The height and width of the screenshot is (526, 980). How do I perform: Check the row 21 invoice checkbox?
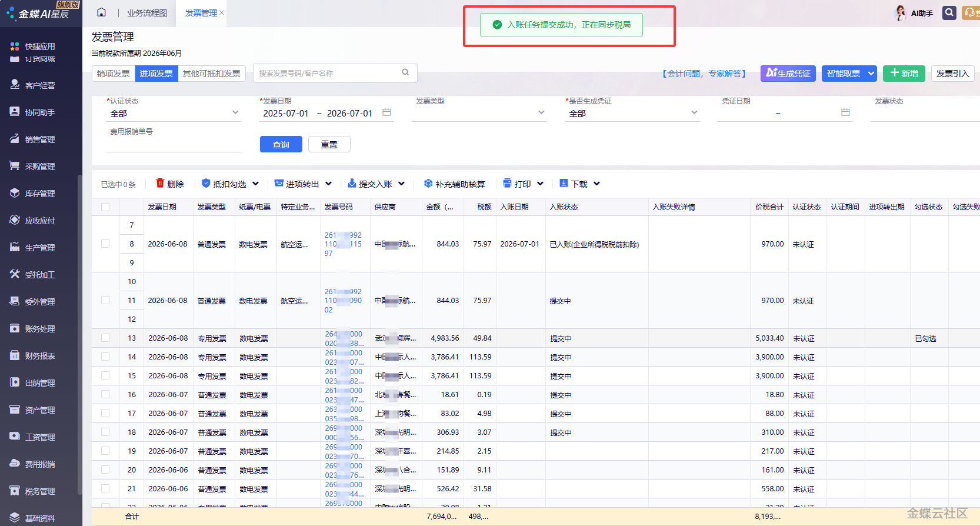tap(105, 488)
